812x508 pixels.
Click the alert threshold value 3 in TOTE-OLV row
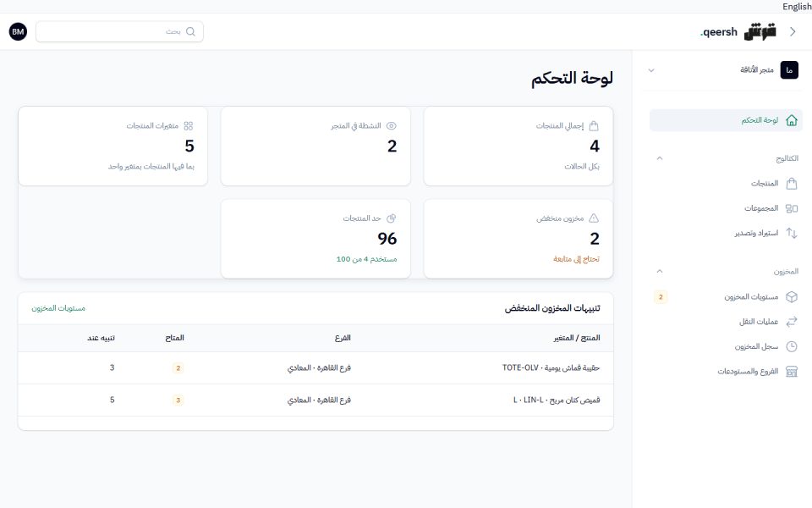[x=112, y=367]
